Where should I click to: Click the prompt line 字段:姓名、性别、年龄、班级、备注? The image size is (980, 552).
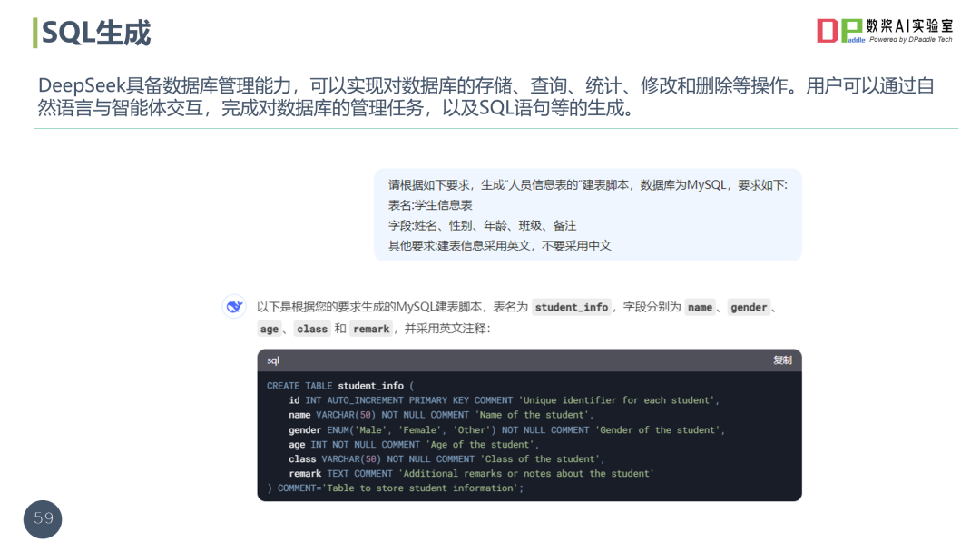point(482,225)
